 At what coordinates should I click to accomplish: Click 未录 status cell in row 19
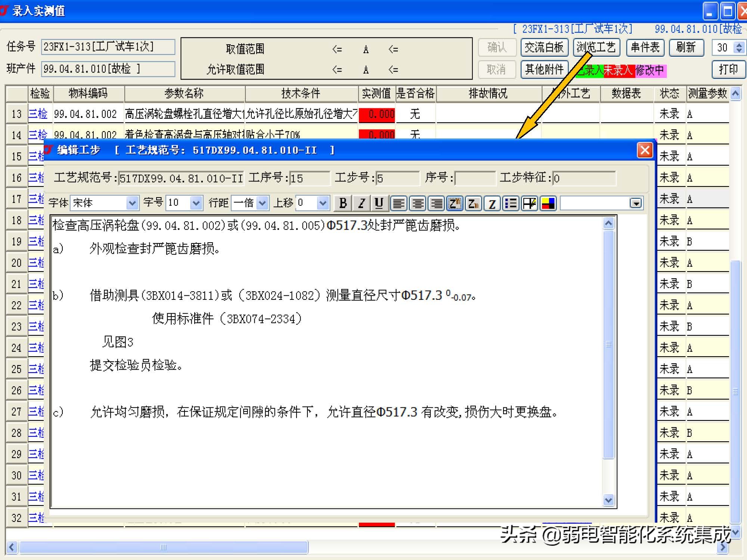tap(670, 242)
